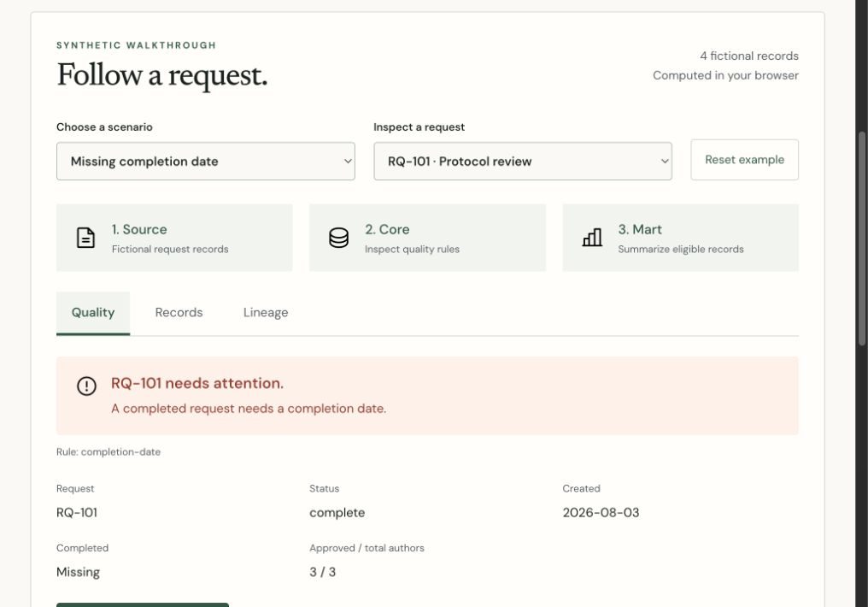
Task: Open the Inspect a request dropdown
Action: click(x=523, y=162)
